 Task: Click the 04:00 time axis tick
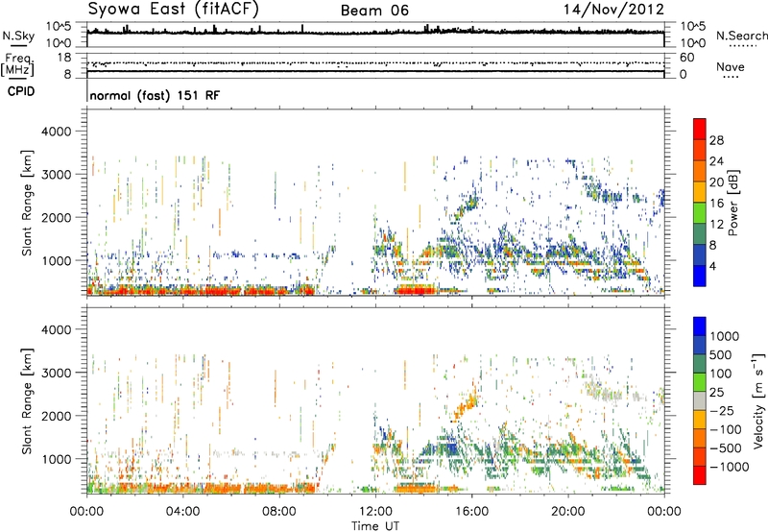[x=182, y=511]
